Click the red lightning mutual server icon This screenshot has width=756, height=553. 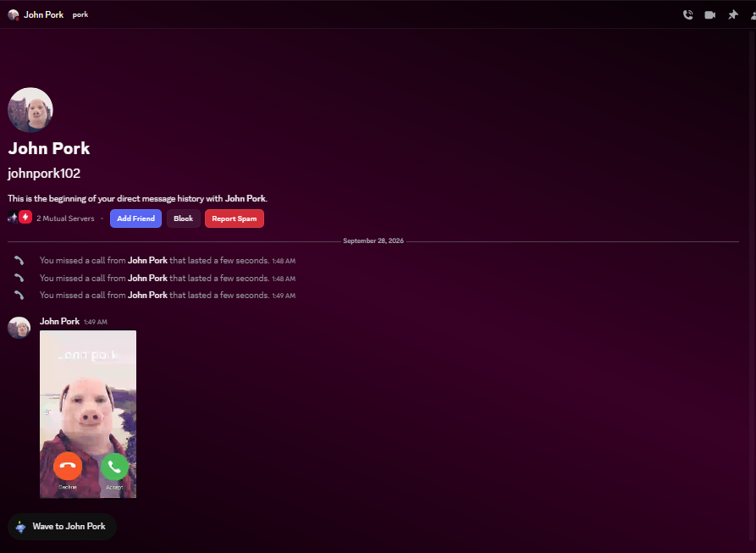coord(25,218)
